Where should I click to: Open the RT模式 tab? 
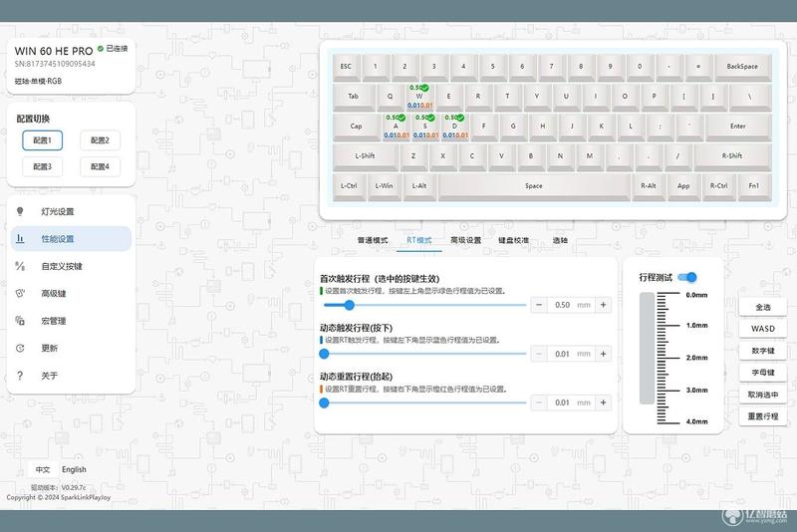click(419, 240)
